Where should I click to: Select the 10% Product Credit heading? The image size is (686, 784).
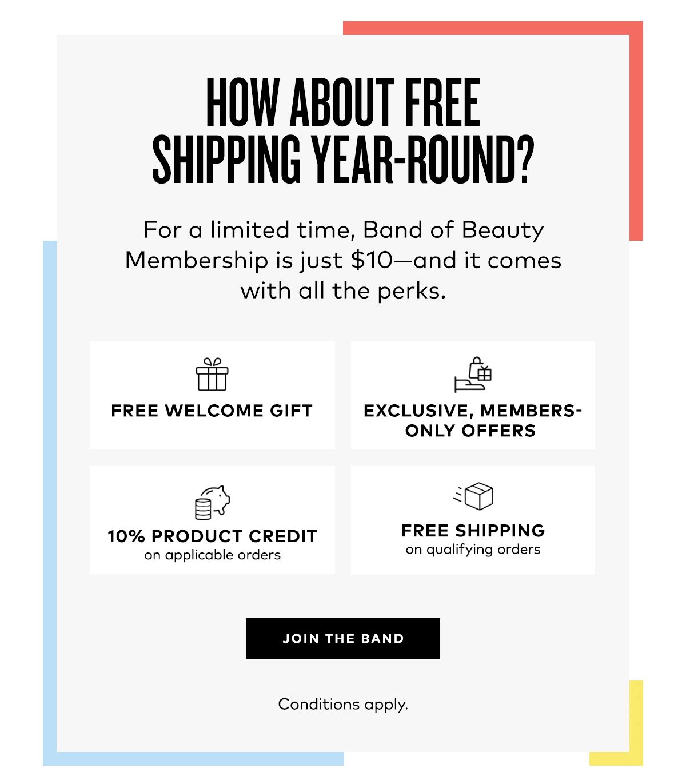(x=212, y=536)
